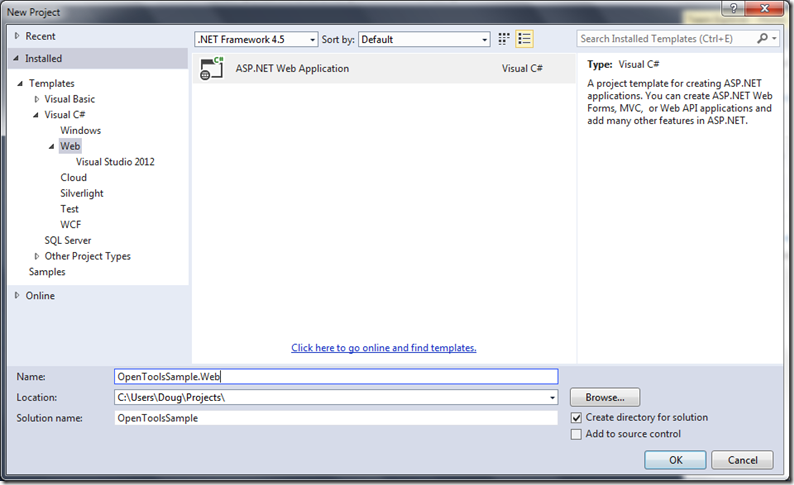Open the Sort by Default dropdown
This screenshot has height=485, width=794.
pyautogui.click(x=424, y=39)
